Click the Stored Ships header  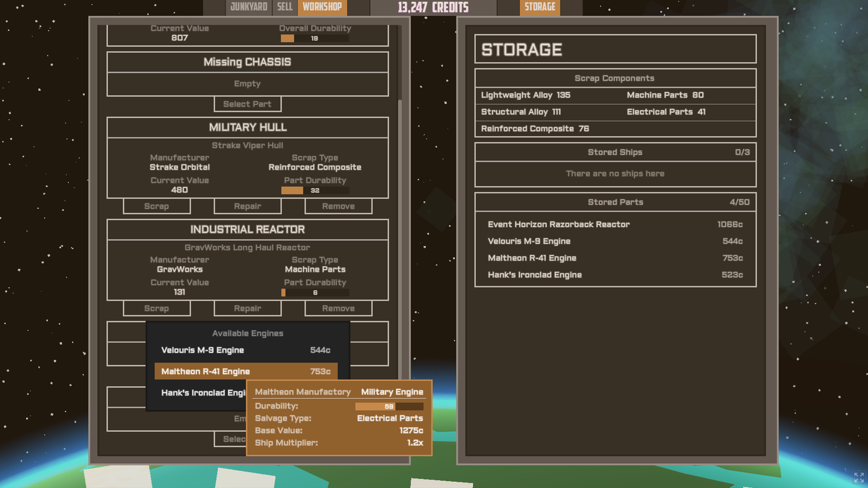[615, 152]
